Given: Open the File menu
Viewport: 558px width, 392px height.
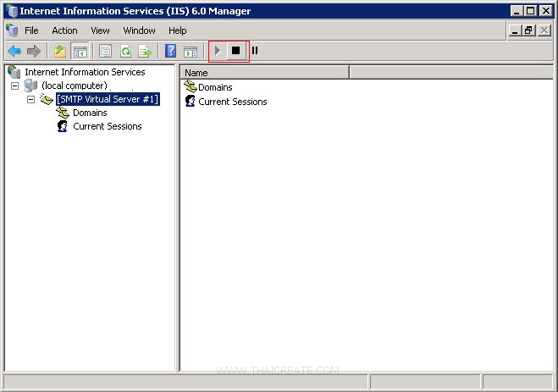Looking at the screenshot, I should (x=31, y=30).
